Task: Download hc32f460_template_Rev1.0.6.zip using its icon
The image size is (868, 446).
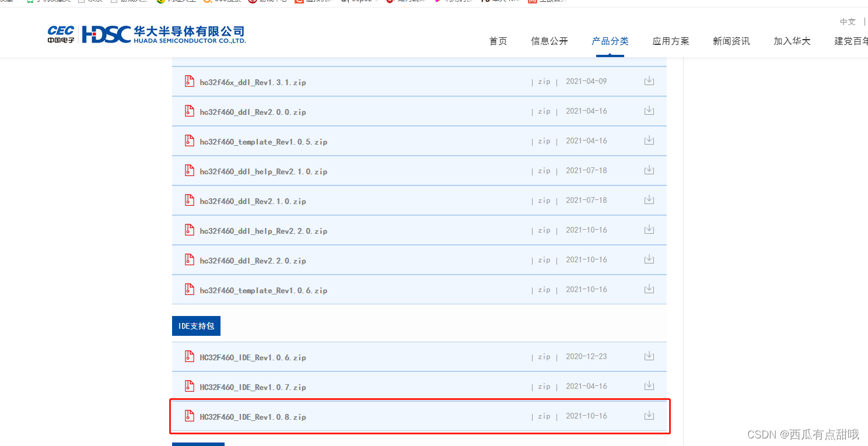Action: pos(649,289)
